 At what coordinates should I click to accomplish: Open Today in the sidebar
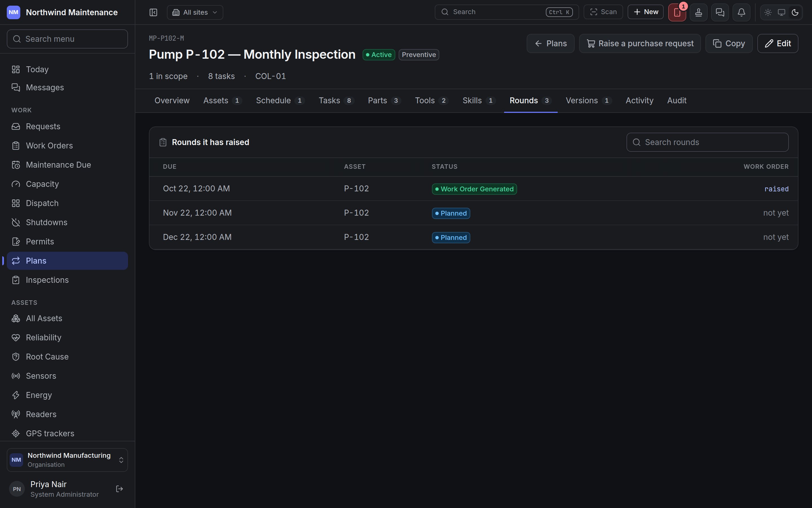67,69
